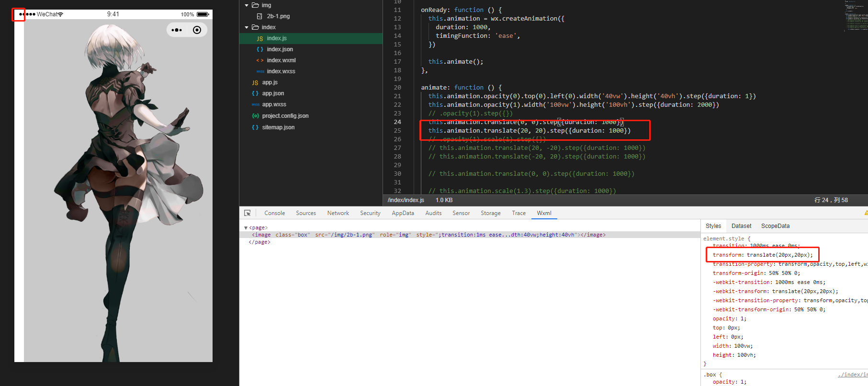Viewport: 868px width, 386px height.
Task: Open the ScopeData tab
Action: (775, 226)
